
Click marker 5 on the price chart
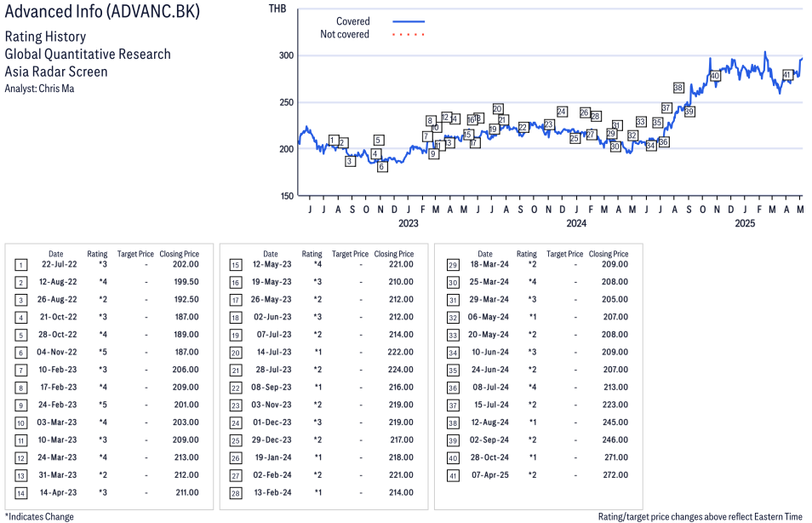coord(379,140)
